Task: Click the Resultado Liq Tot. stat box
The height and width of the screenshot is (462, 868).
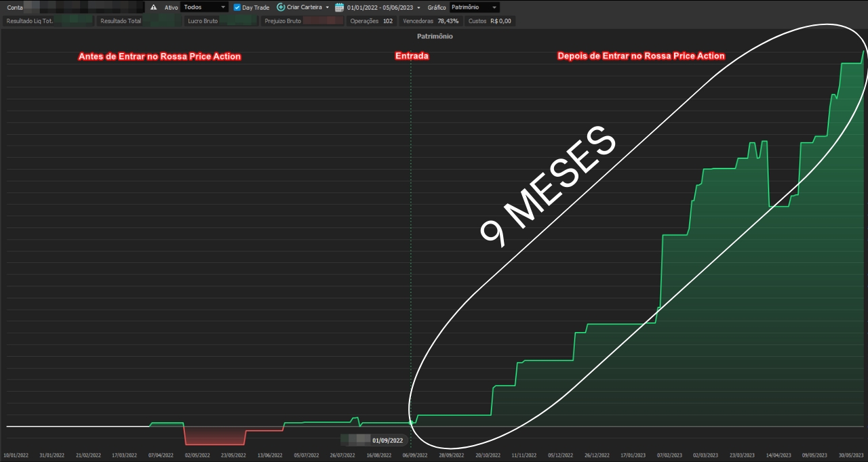Action: pos(48,21)
